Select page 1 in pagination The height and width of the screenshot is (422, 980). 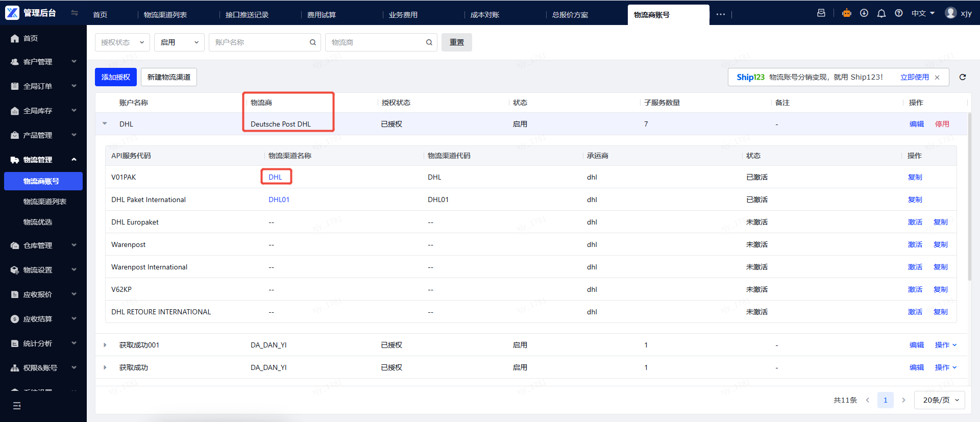tap(886, 400)
